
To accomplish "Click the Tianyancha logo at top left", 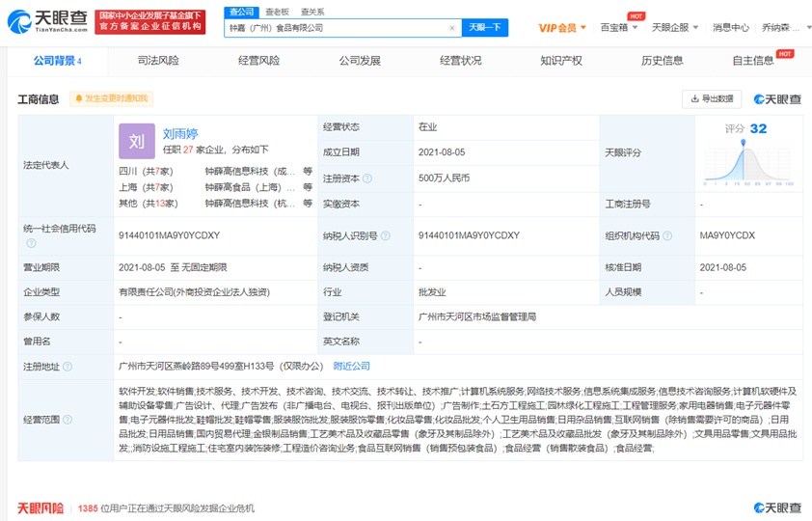I will point(47,20).
